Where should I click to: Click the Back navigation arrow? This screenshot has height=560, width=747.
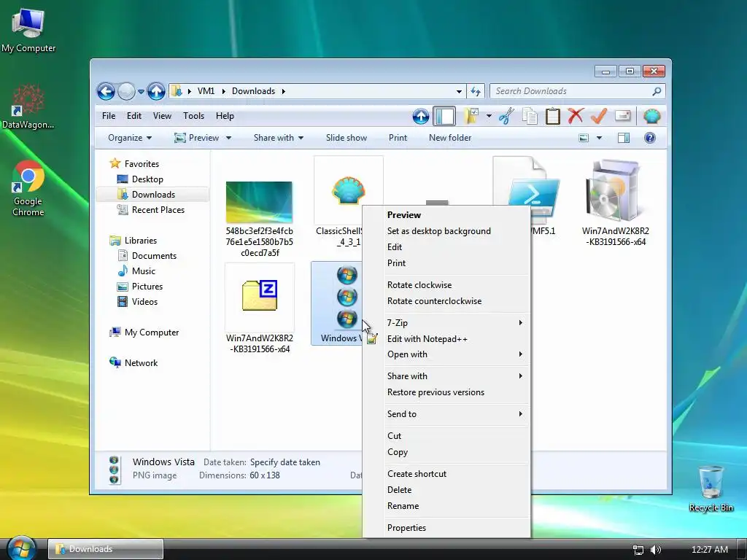coord(106,91)
